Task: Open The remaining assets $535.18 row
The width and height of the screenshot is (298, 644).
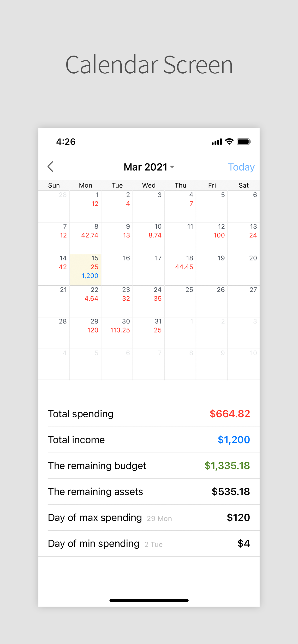Action: coord(149,492)
